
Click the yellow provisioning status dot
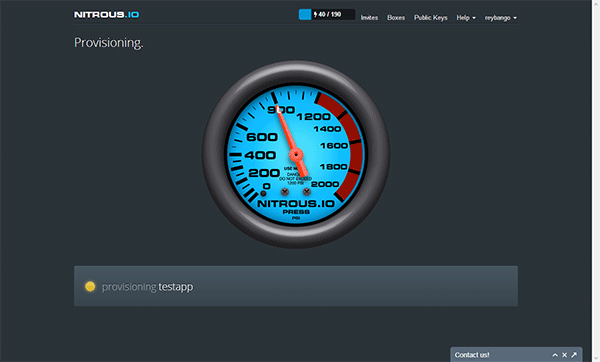pos(90,286)
